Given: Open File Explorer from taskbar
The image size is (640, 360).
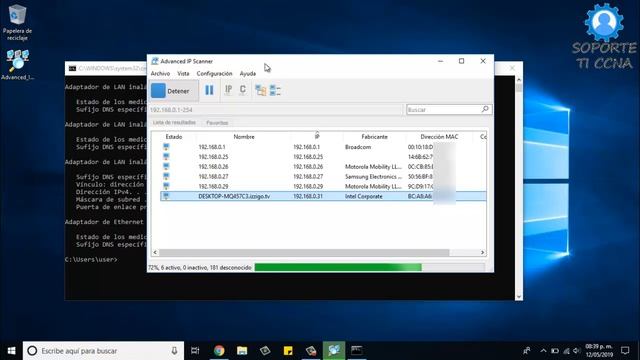Looking at the screenshot, I should click(242, 351).
